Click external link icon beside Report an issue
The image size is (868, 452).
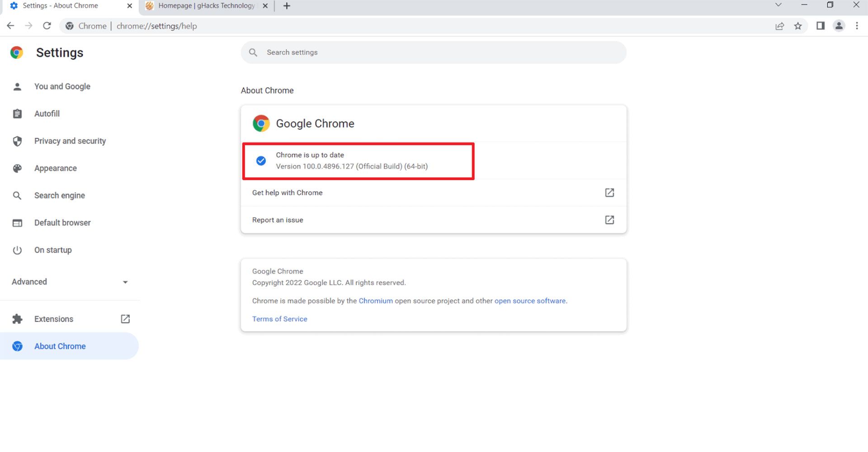pos(609,220)
